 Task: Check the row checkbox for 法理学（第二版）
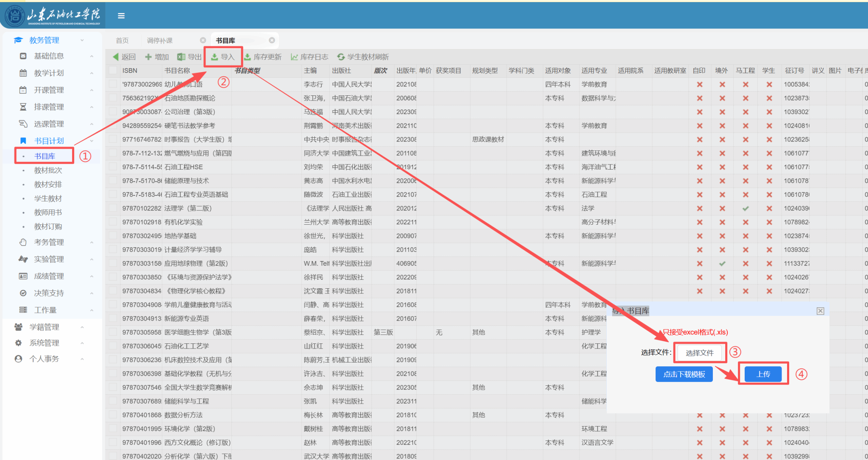click(x=113, y=208)
